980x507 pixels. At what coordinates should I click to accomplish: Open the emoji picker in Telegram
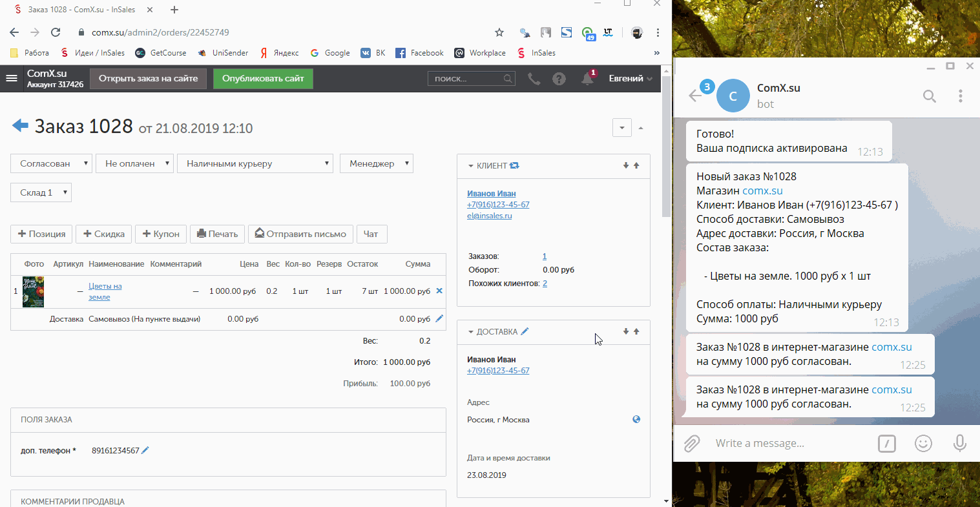[x=924, y=443]
